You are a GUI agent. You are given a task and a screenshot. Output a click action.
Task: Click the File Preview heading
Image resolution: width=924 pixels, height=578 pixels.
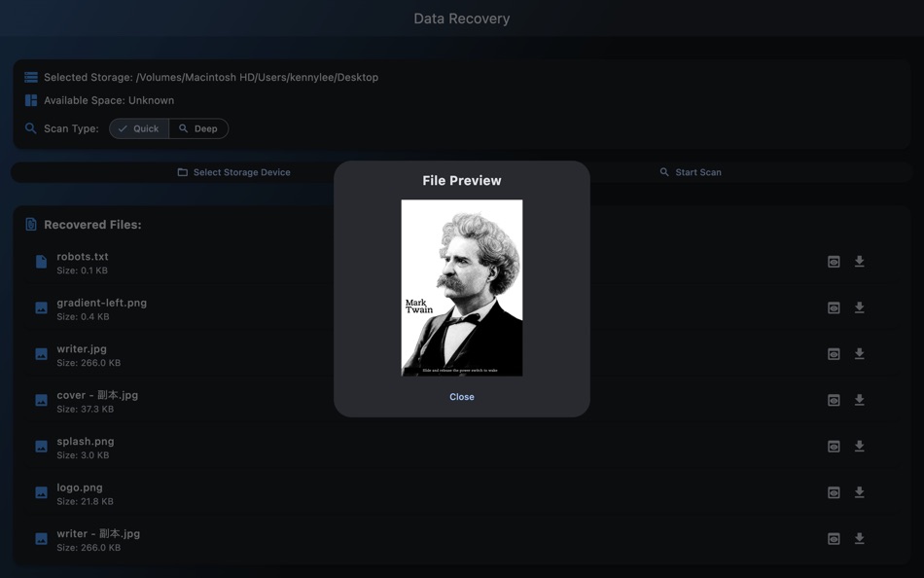(461, 180)
